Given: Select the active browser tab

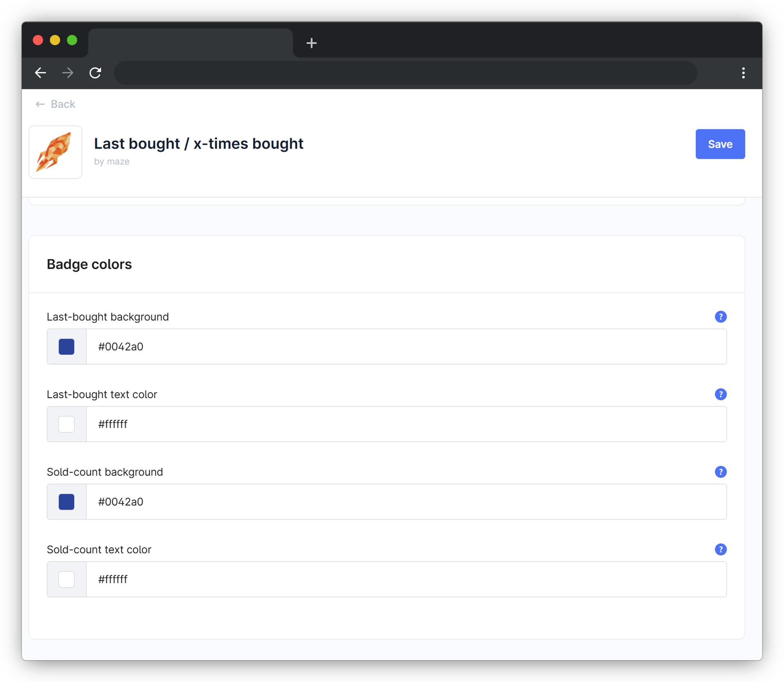Looking at the screenshot, I should [x=190, y=43].
